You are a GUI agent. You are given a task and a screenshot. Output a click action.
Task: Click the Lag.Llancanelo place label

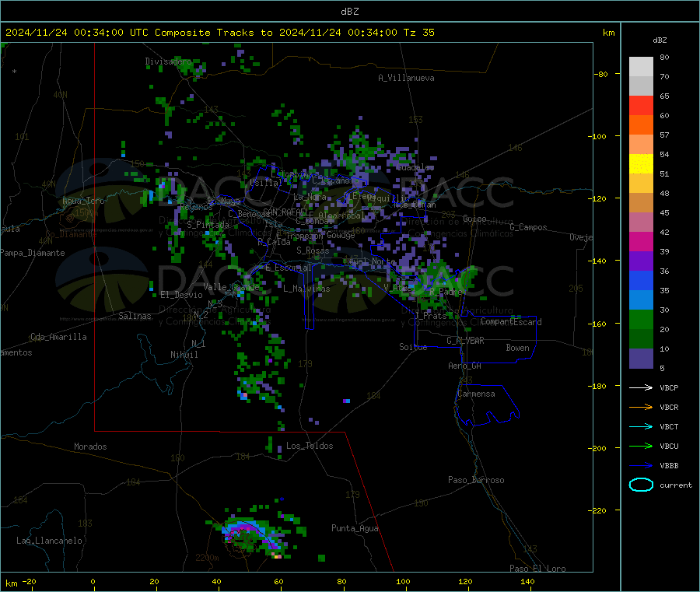pyautogui.click(x=49, y=541)
